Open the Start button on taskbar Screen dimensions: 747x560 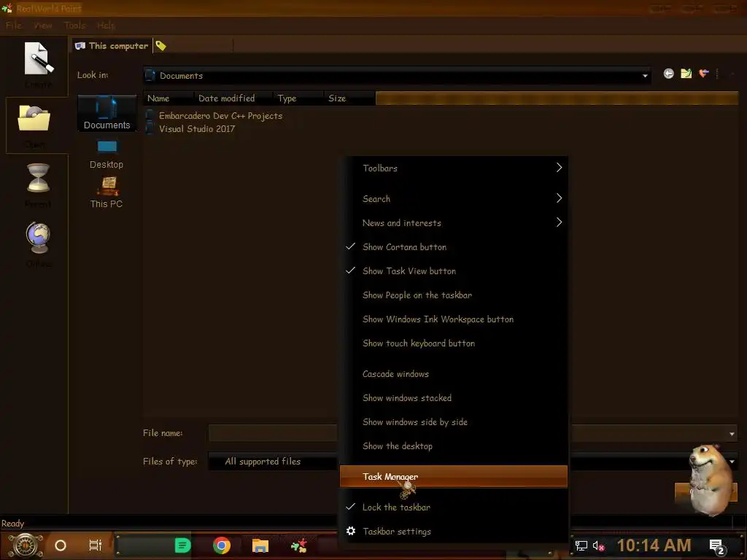click(26, 545)
